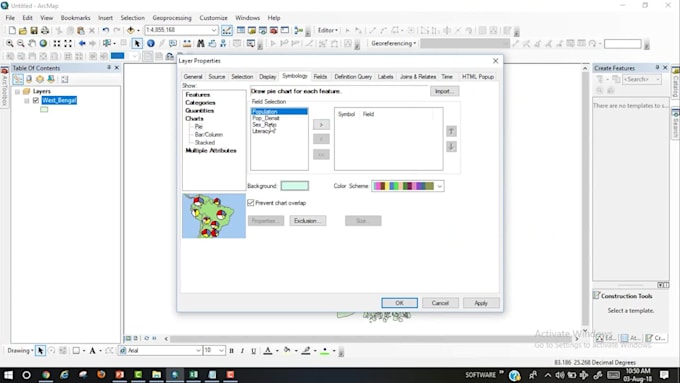Click the Find binoculars icon
The image size is (680, 383).
point(200,43)
